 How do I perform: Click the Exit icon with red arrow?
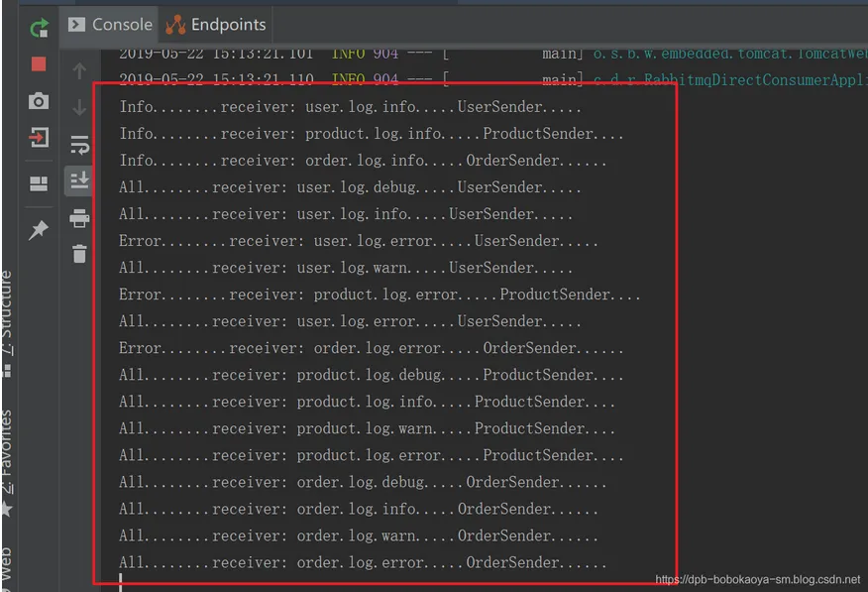(x=39, y=137)
